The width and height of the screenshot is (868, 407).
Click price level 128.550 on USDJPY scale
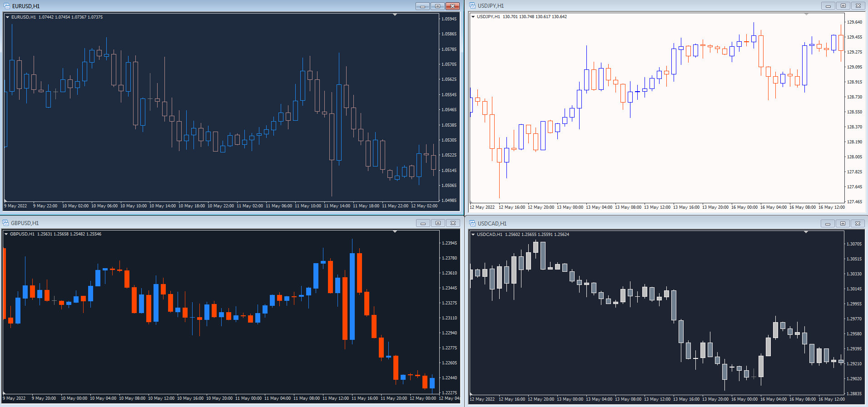tap(855, 112)
